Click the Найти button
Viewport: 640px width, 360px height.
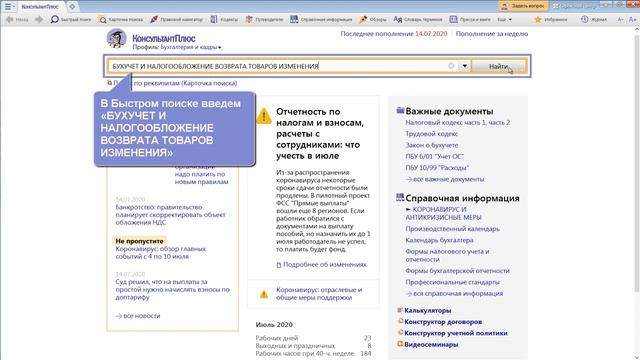pos(498,66)
